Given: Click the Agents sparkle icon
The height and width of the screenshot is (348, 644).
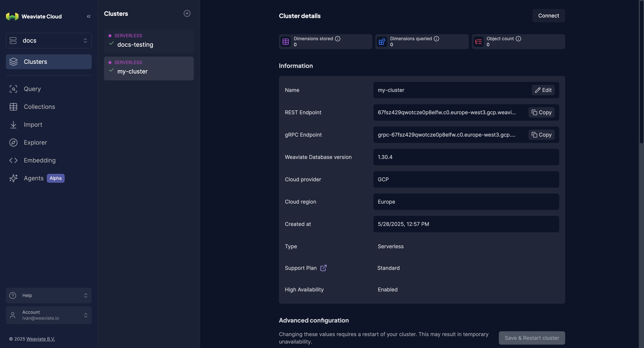Looking at the screenshot, I should pyautogui.click(x=13, y=178).
